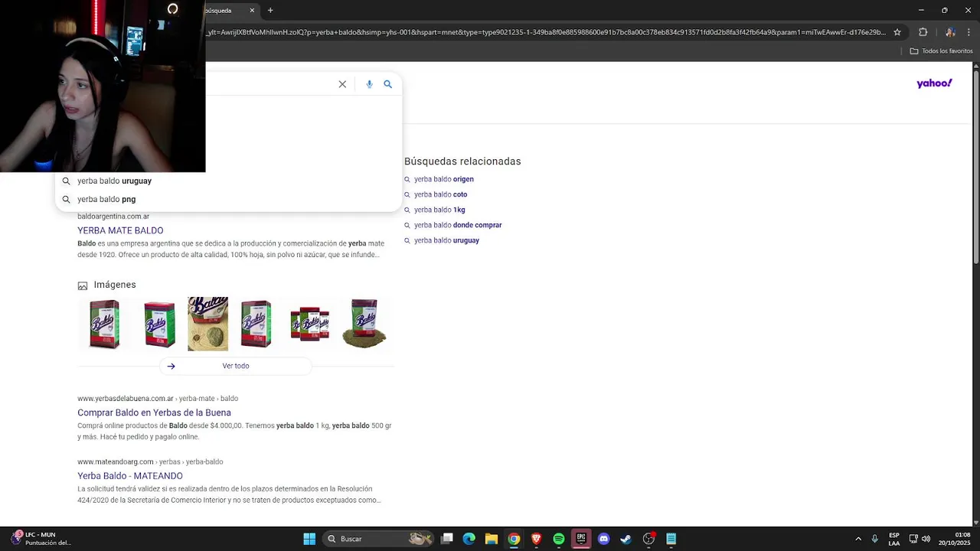Click the tray microphone icon
Viewport: 980px width, 551px height.
pos(874,539)
